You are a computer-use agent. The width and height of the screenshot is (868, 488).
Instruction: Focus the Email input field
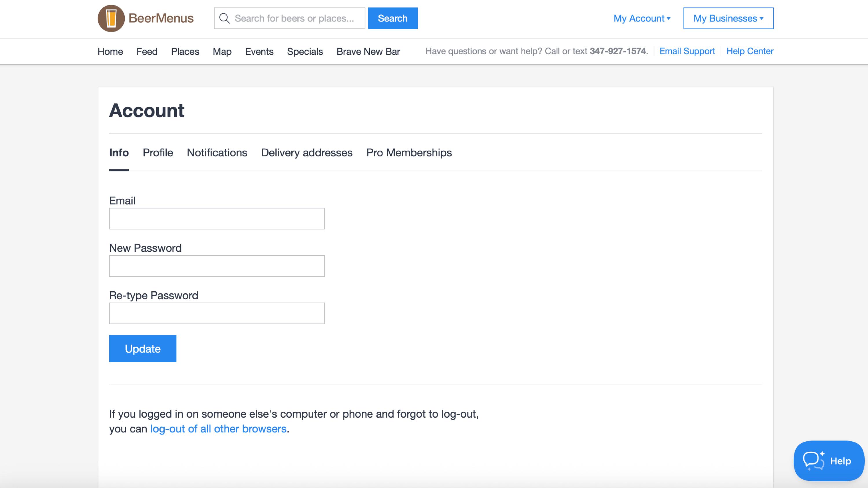tap(217, 219)
